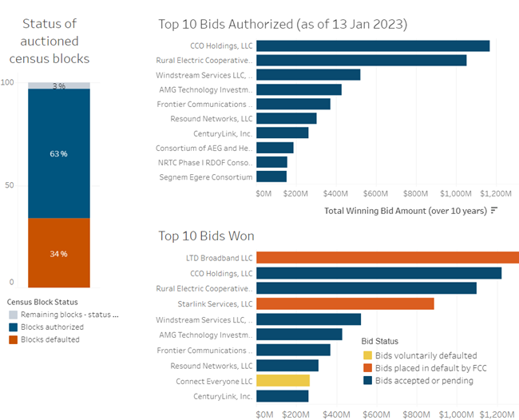Viewport: 519px width, 420px height.
Task: Click the Starlink Services, LLC label
Action: click(x=215, y=304)
